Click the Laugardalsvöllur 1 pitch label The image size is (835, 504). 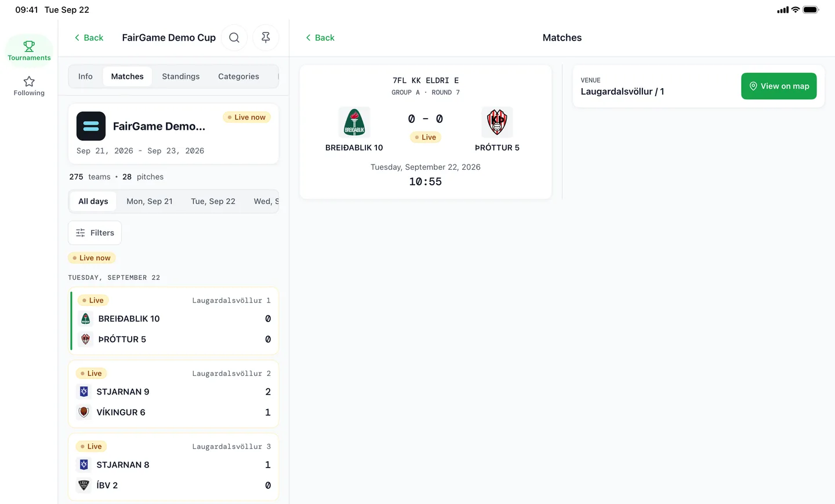[231, 301]
